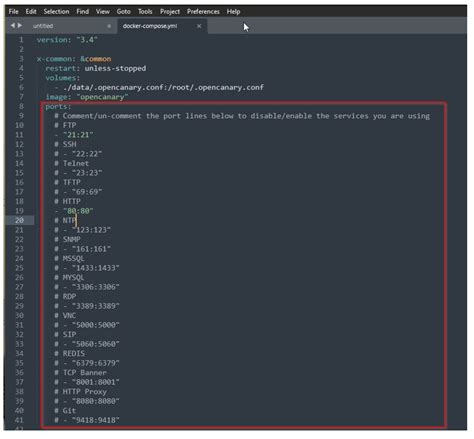Open the Find menu
Viewport: 474px width, 439px height.
(83, 12)
